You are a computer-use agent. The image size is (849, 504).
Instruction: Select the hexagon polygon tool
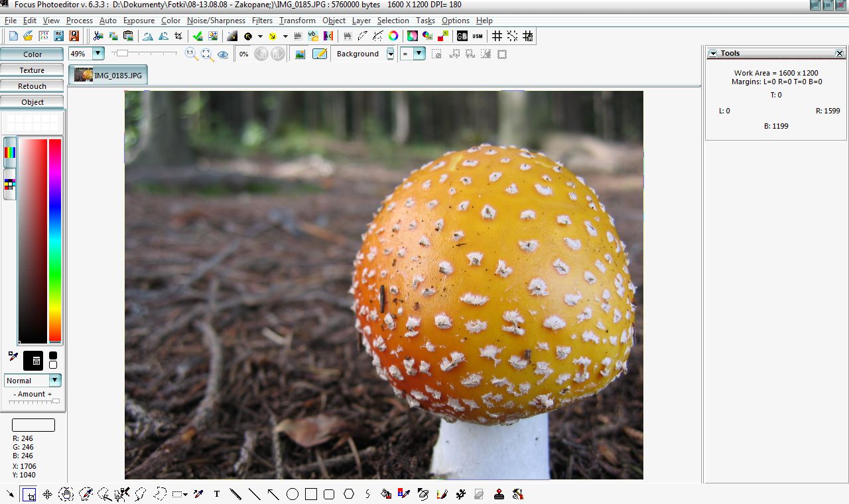(349, 494)
